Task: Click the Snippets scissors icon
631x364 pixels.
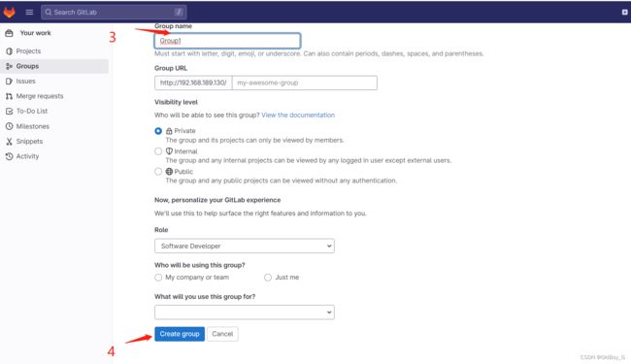Action: click(10, 141)
